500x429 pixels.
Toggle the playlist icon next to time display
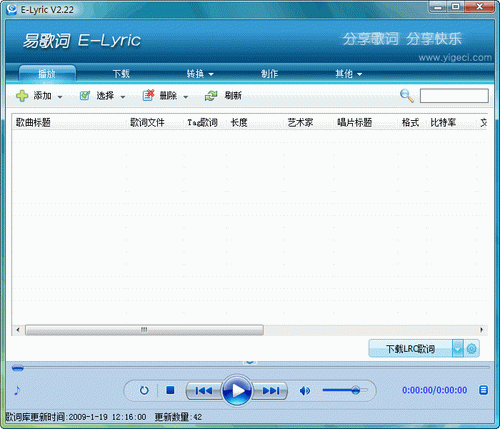[x=483, y=390]
